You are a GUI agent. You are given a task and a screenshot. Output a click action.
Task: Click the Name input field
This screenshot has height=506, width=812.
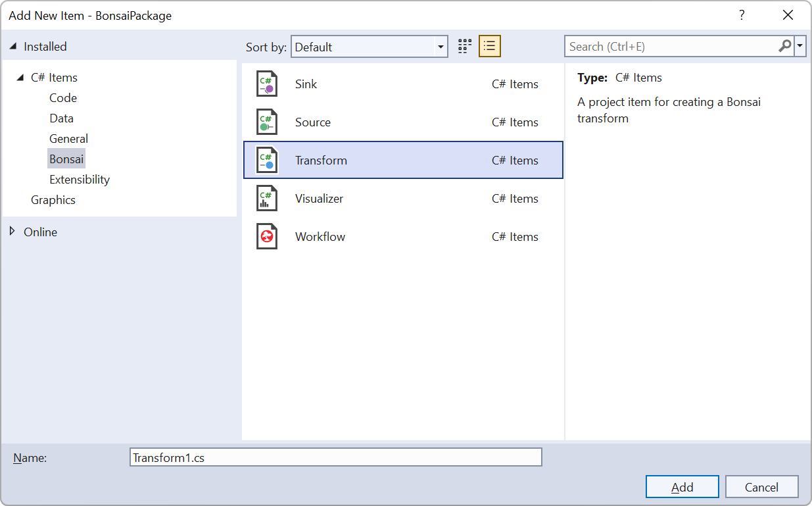336,457
